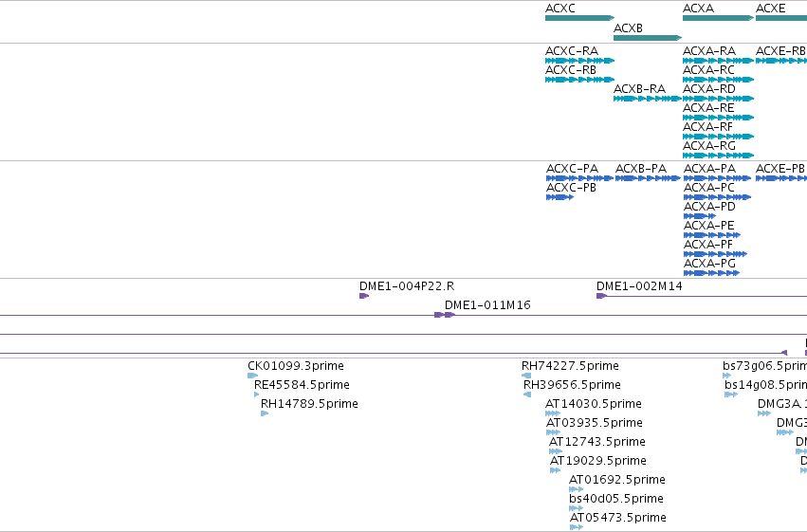The width and height of the screenshot is (807, 532).
Task: Select the ACXA-PD protein glyph
Action: [x=700, y=216]
